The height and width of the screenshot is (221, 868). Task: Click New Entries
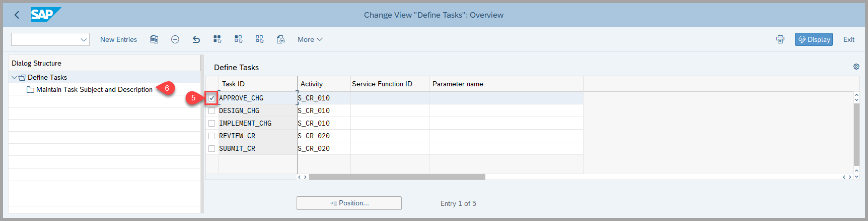pyautogui.click(x=118, y=39)
